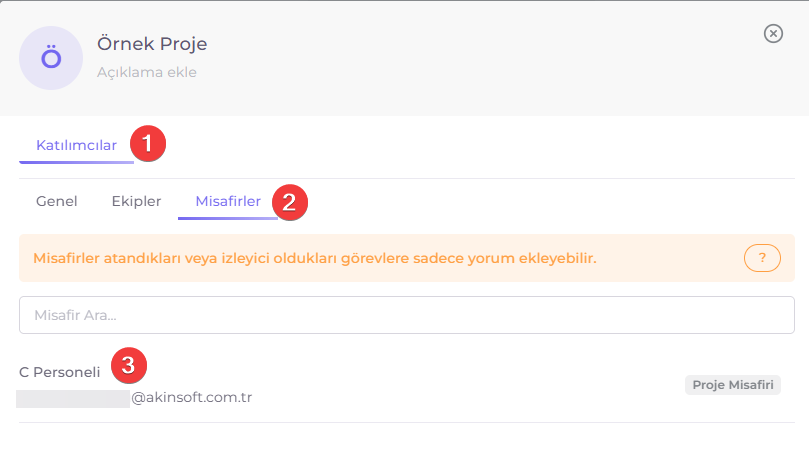Click the @akinsoft.com.tr email text
Screen dimensions: 809x451
pyautogui.click(x=191, y=397)
